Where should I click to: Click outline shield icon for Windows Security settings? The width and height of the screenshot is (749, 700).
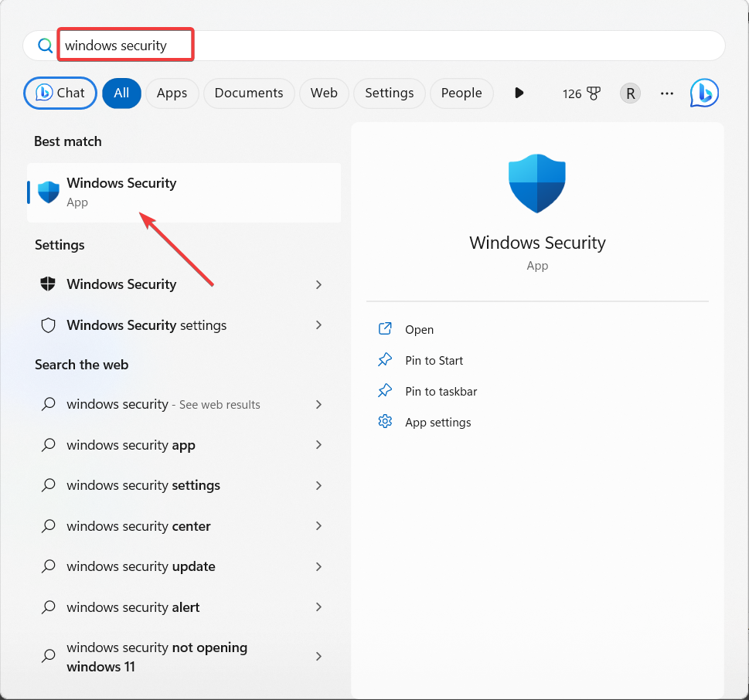[48, 325]
